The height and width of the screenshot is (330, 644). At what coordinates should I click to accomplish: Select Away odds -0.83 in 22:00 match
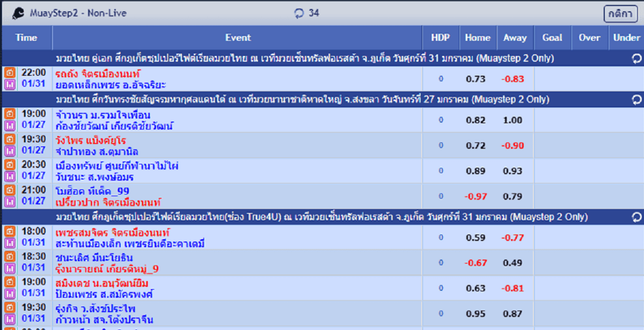tap(513, 79)
